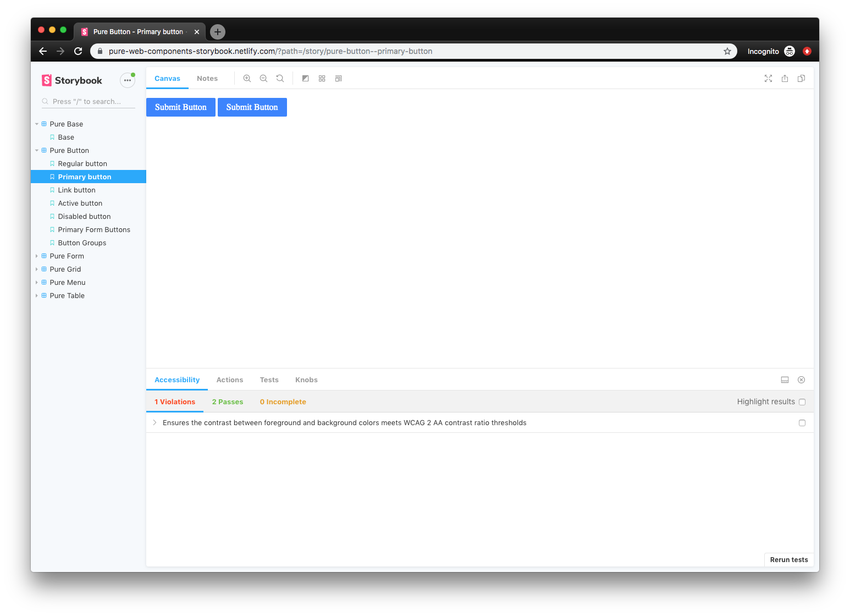
Task: Enable Highlight results
Action: click(802, 402)
